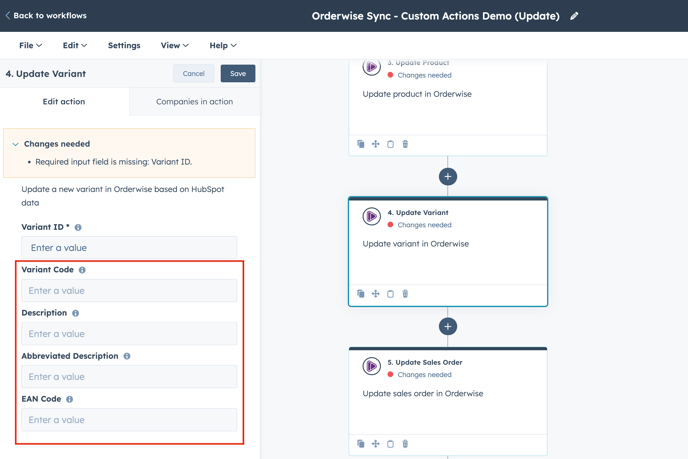The height and width of the screenshot is (459, 688).
Task: Open the Settings menu item
Action: [124, 45]
